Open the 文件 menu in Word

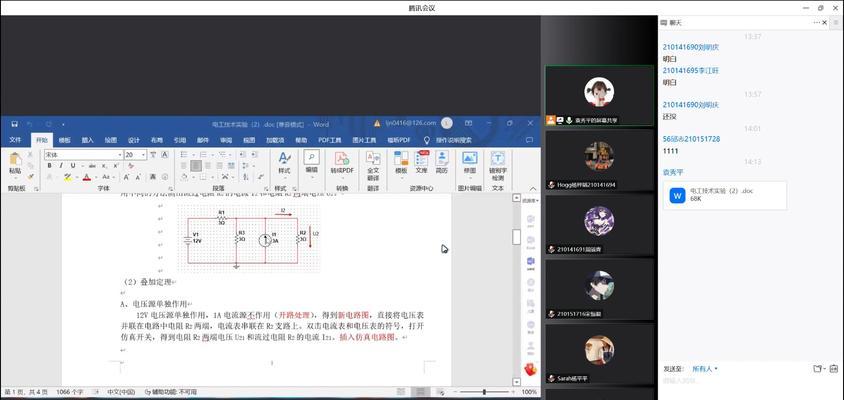[x=15, y=140]
